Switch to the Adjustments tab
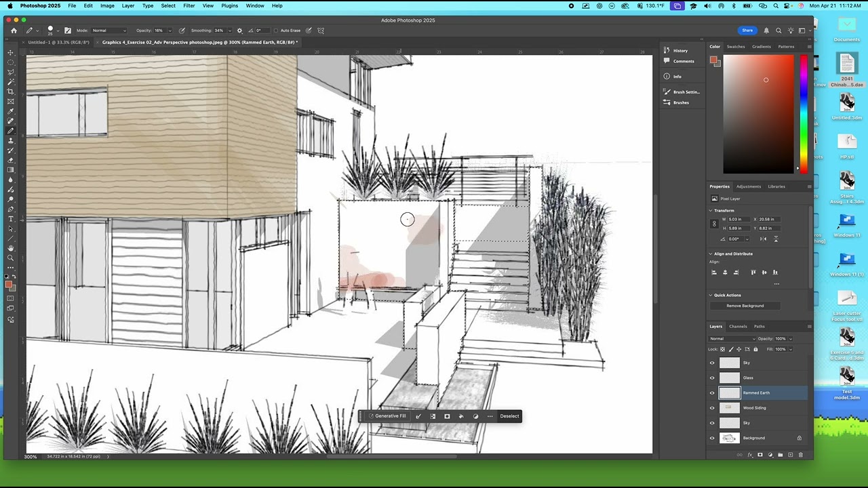The width and height of the screenshot is (868, 488). tap(749, 186)
